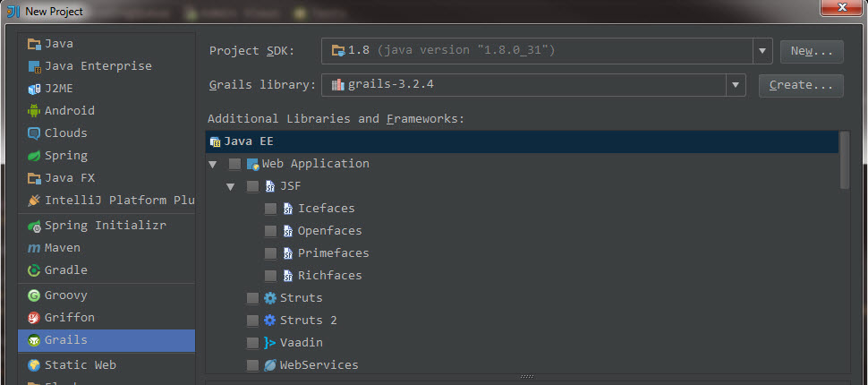The height and width of the screenshot is (385, 868).
Task: Click the Openfaces library icon
Action: pyautogui.click(x=288, y=231)
